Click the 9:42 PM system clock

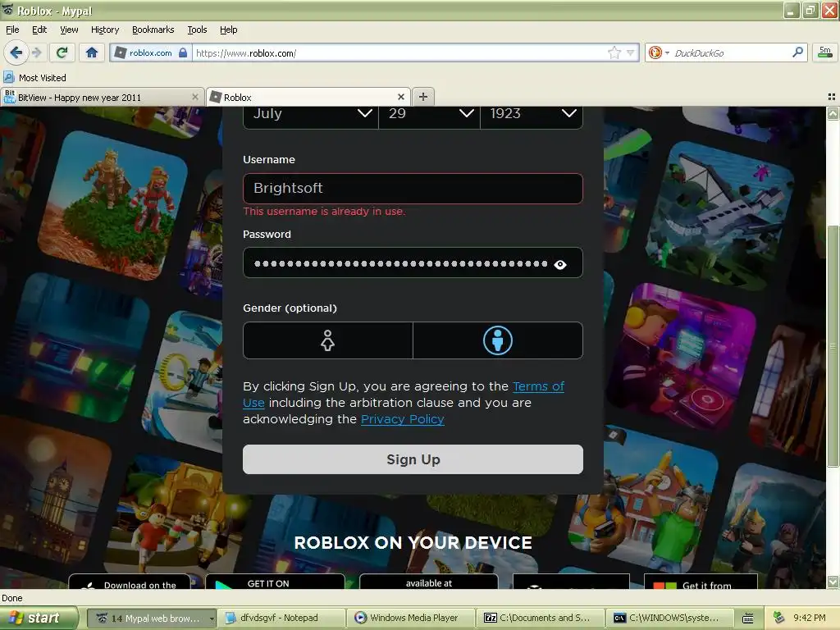(x=810, y=618)
